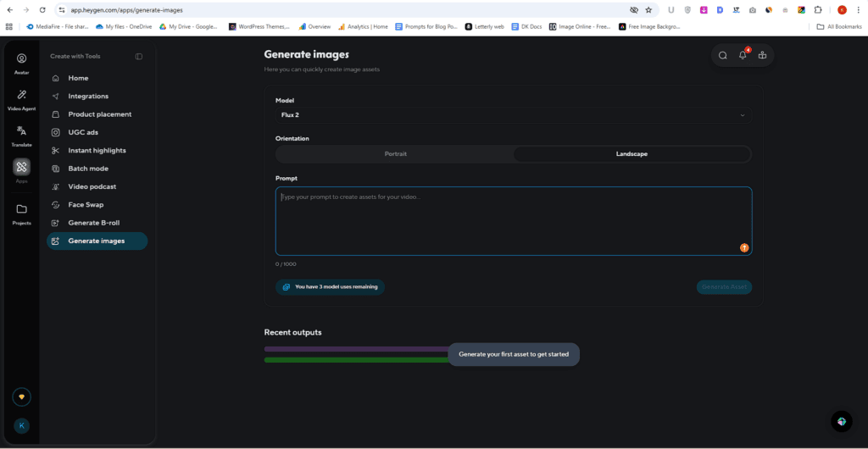This screenshot has width=868, height=449.
Task: Open UGC ads tool
Action: 97,132
